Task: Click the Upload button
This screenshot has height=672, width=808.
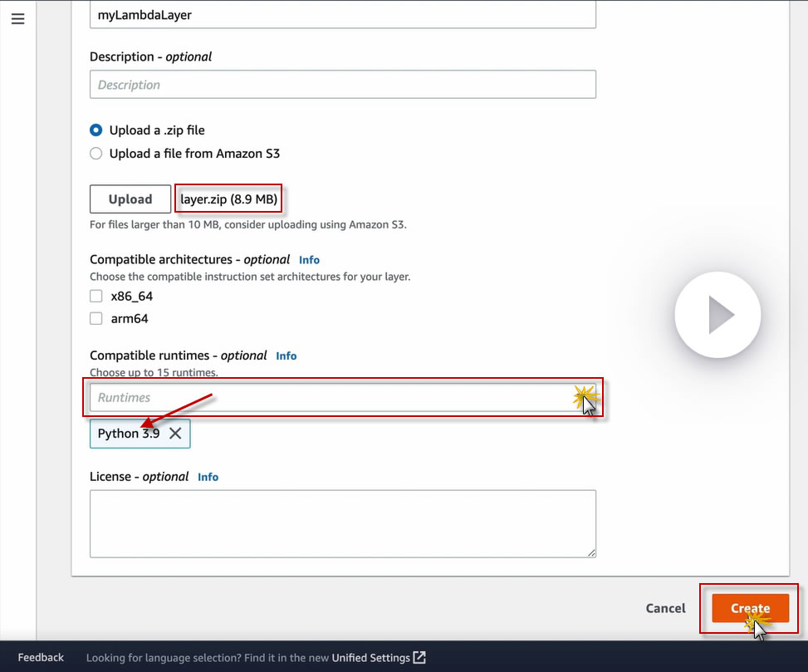Action: 130,199
